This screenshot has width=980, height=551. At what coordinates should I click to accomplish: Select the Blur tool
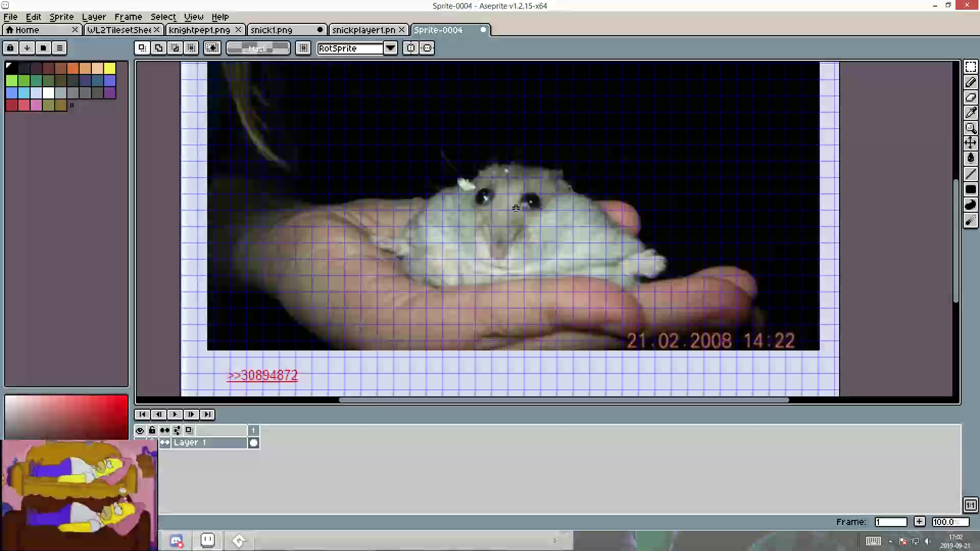click(x=970, y=220)
